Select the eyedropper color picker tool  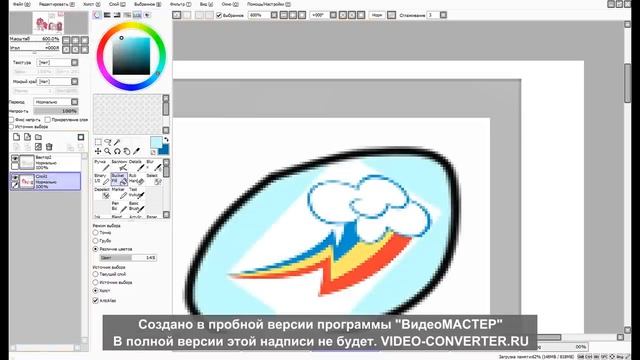pos(136,151)
